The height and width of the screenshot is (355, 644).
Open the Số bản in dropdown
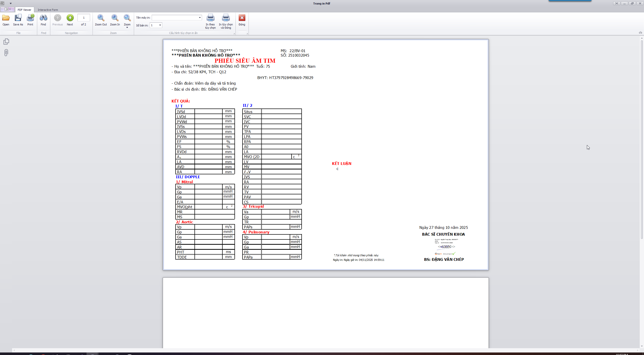pyautogui.click(x=160, y=25)
